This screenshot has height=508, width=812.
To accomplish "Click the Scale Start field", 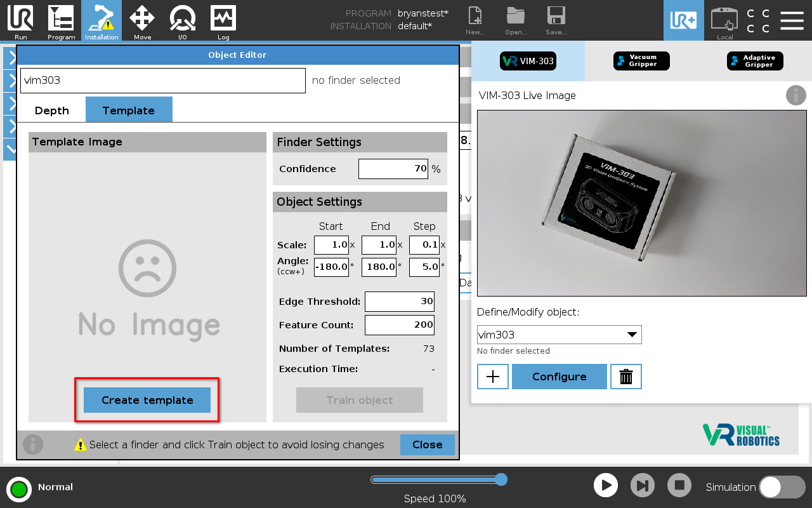I will click(331, 245).
